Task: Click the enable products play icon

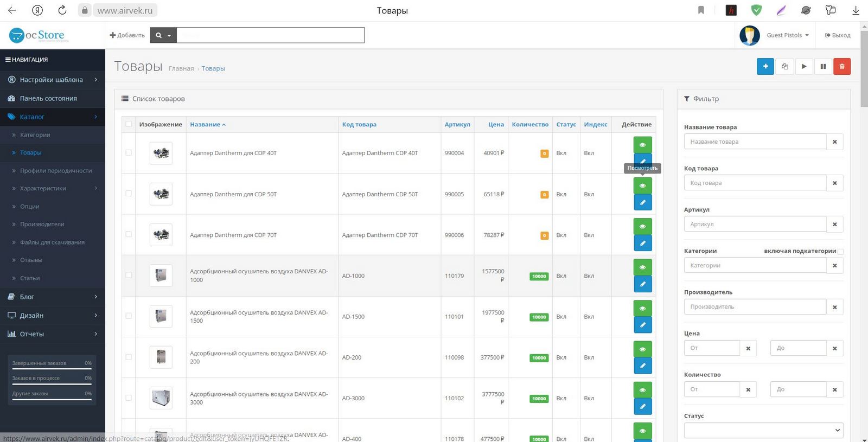Action: pos(804,66)
